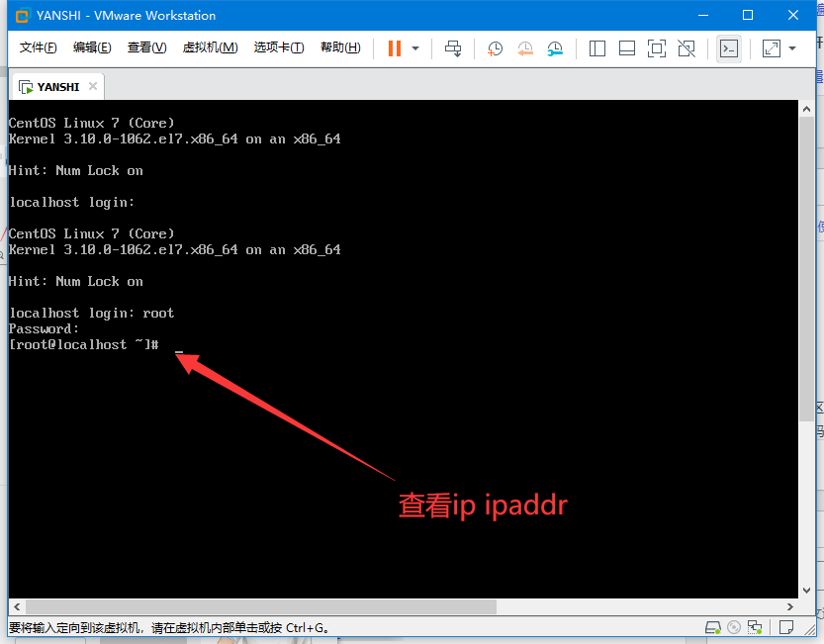Toggle the library sidebar panel view
The height and width of the screenshot is (644, 824).
[596, 48]
